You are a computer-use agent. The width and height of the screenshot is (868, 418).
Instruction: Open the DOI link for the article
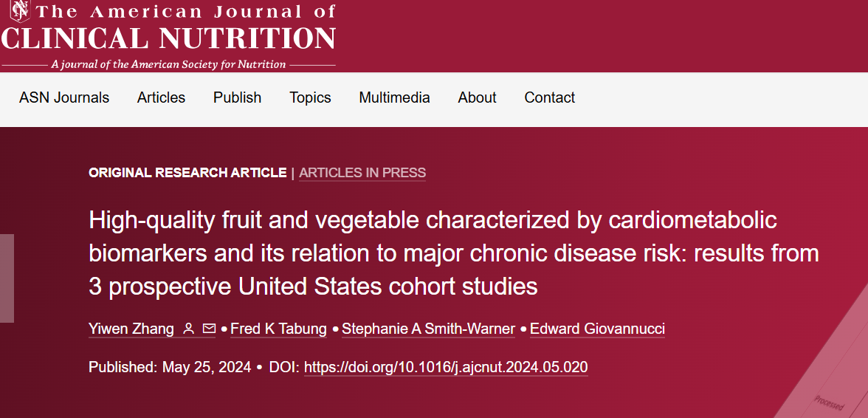(446, 367)
